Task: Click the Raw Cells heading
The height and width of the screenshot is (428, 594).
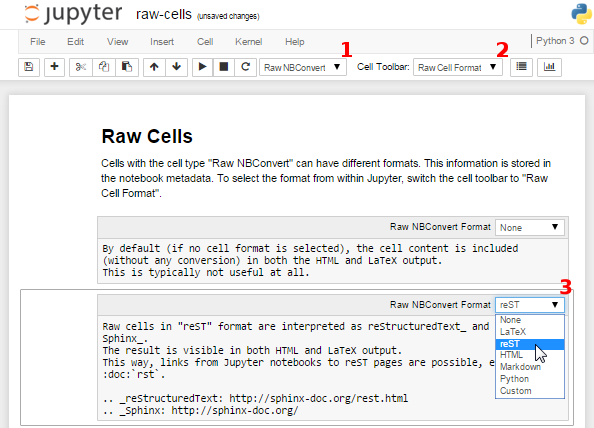Action: [x=147, y=136]
